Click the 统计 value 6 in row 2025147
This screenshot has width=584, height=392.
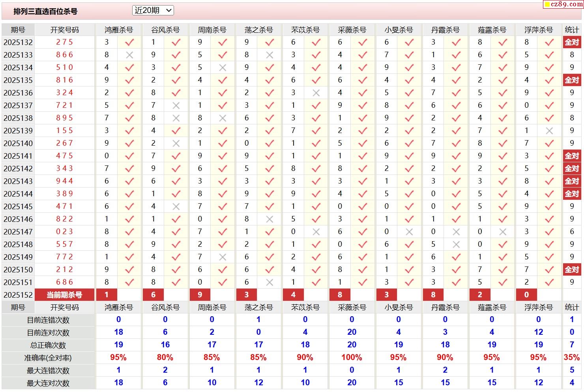[x=572, y=232]
